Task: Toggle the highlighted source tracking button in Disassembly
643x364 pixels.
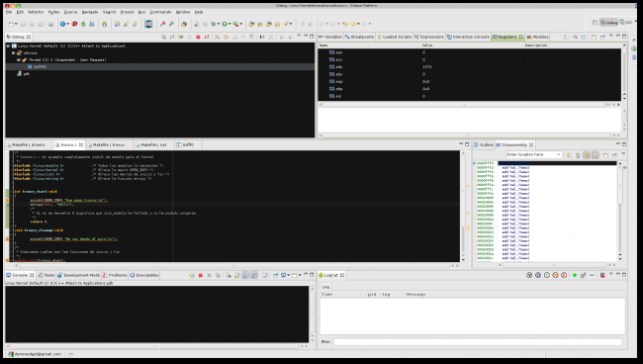Action: point(587,155)
